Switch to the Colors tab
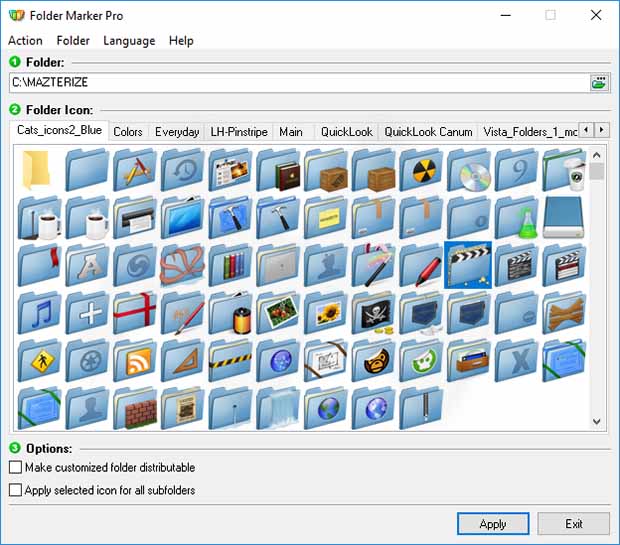Screen dimensions: 620x545 128,132
